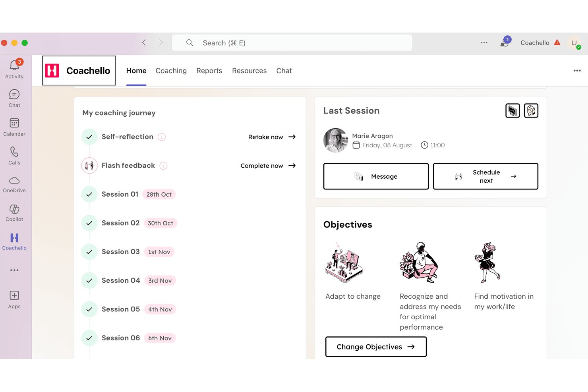Click Coachello account name in title bar
Viewport: 588px width, 392px height.
click(x=535, y=42)
